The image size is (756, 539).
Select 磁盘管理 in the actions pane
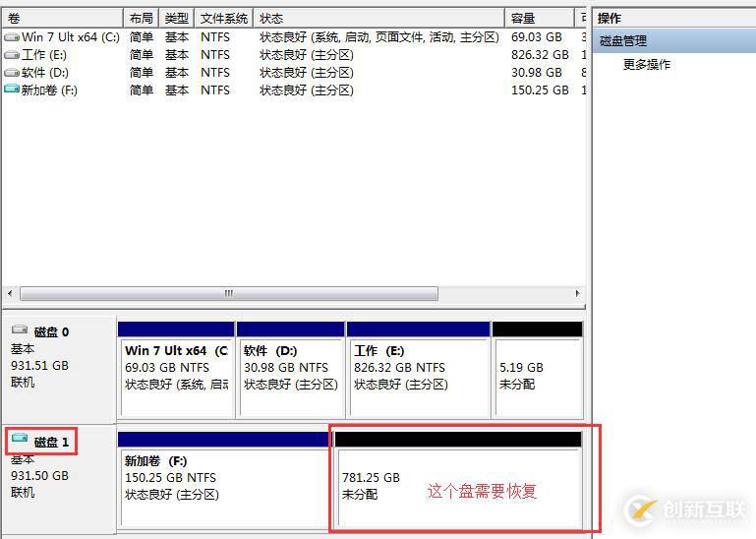[x=674, y=41]
